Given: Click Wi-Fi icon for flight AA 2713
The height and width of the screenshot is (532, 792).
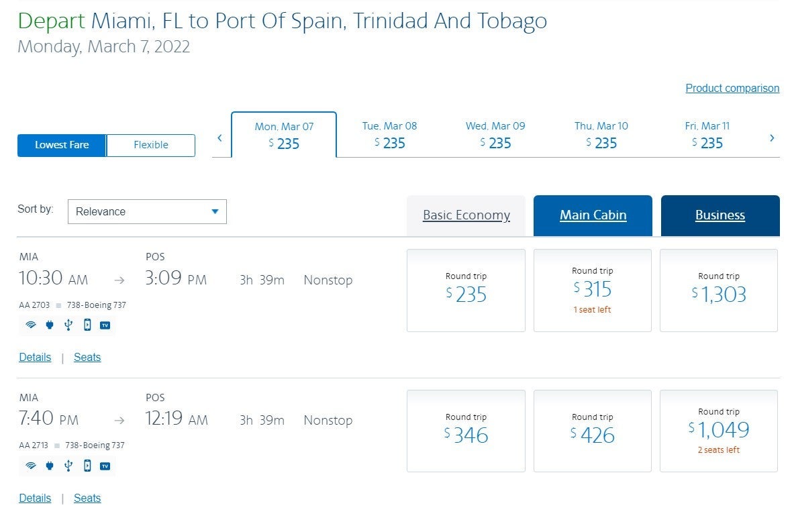Looking at the screenshot, I should [x=30, y=466].
